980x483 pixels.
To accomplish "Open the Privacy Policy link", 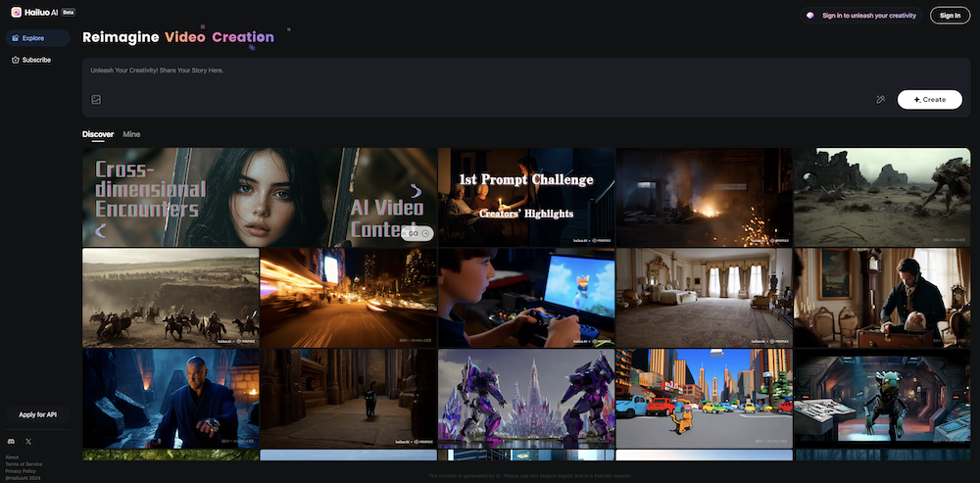I will [x=22, y=470].
